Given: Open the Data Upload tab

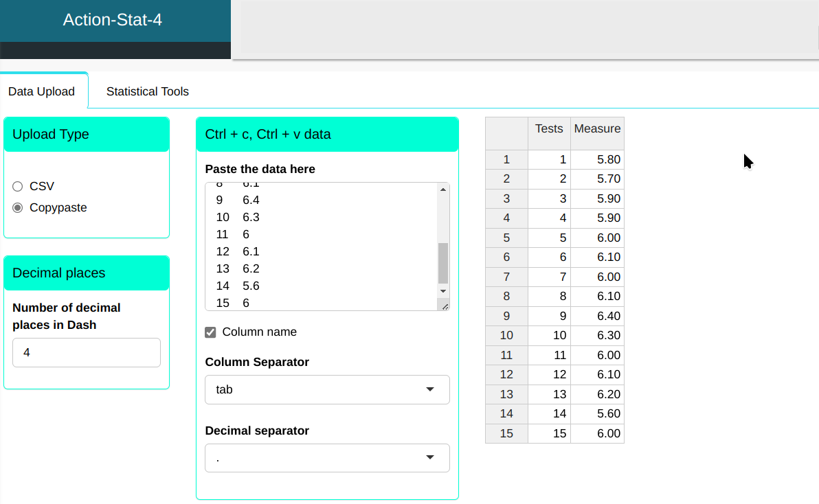Looking at the screenshot, I should 41,91.
